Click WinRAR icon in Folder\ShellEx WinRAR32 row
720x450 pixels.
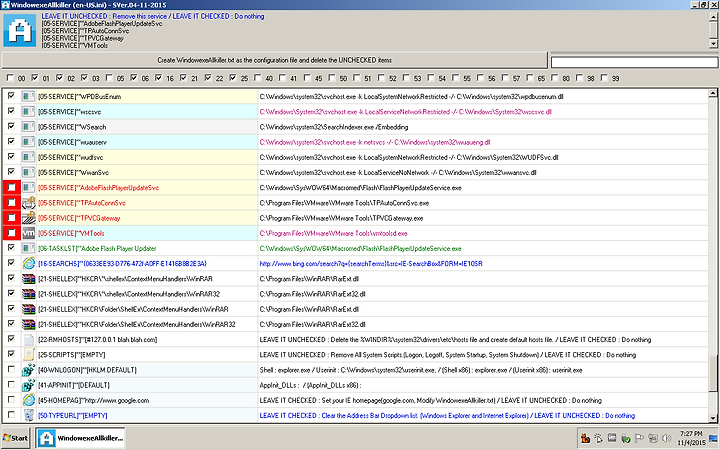28,324
